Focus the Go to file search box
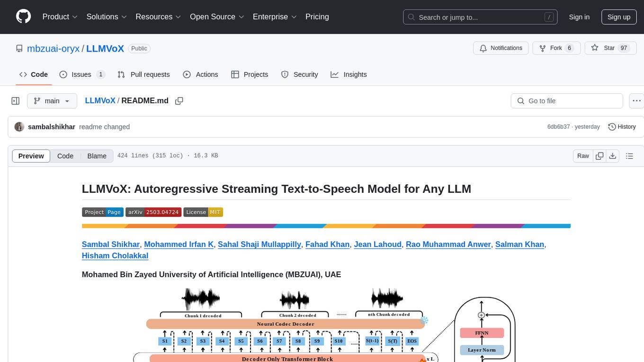The image size is (644, 362). click(x=567, y=101)
